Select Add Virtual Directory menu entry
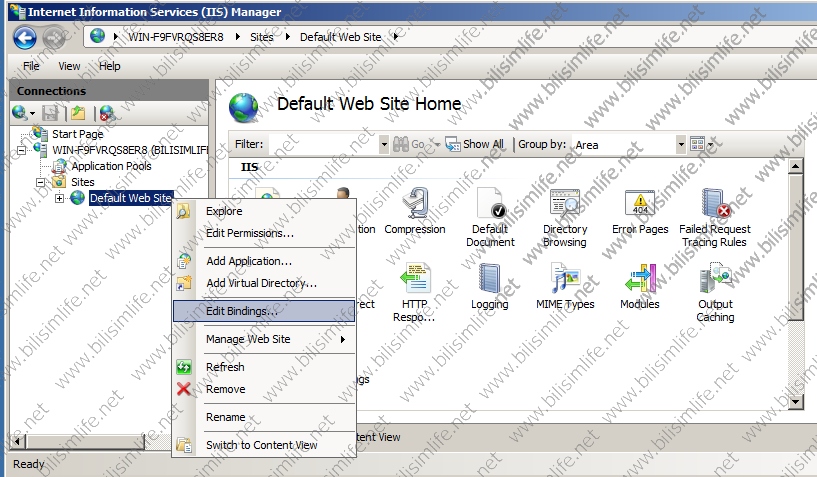Screen dimensions: 817x477 pos(264,283)
